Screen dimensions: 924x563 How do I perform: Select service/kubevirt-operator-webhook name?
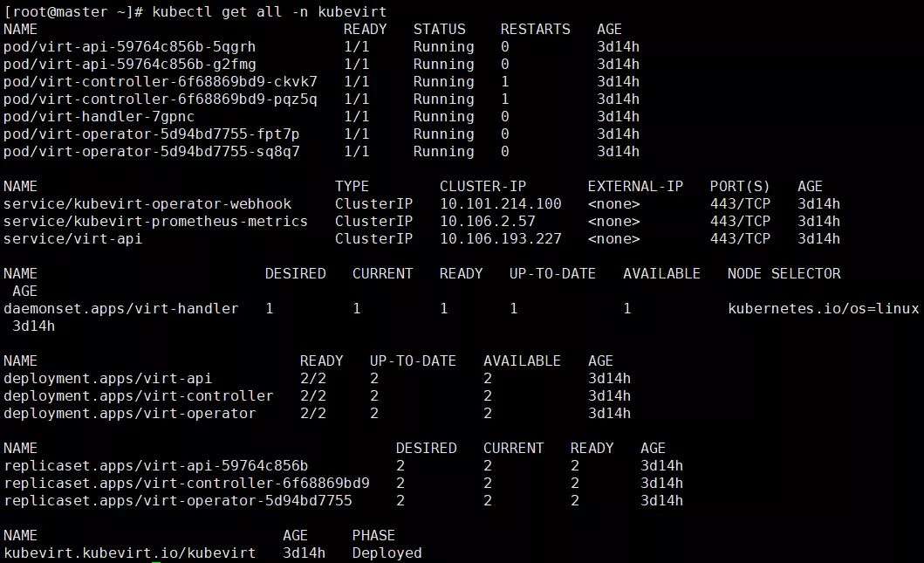147,204
